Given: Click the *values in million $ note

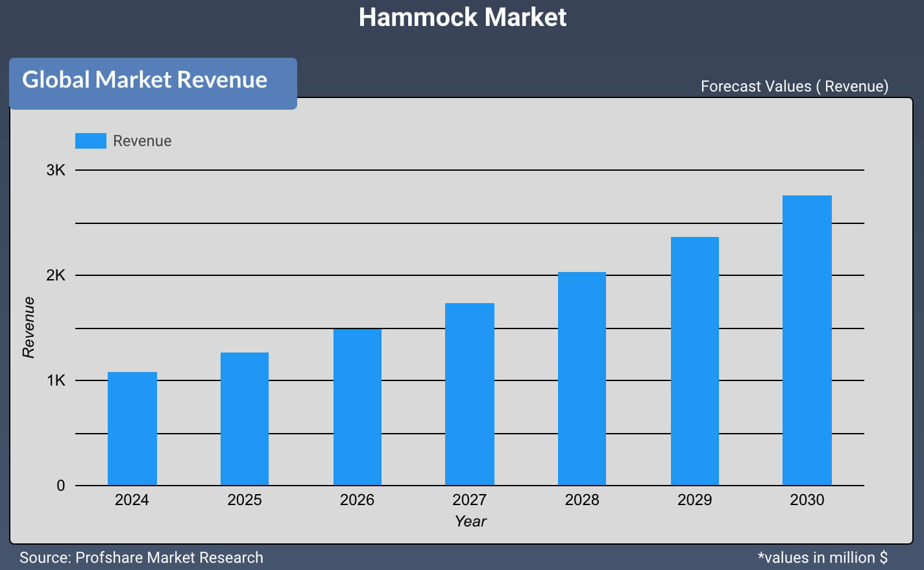Looking at the screenshot, I should coord(823,558).
